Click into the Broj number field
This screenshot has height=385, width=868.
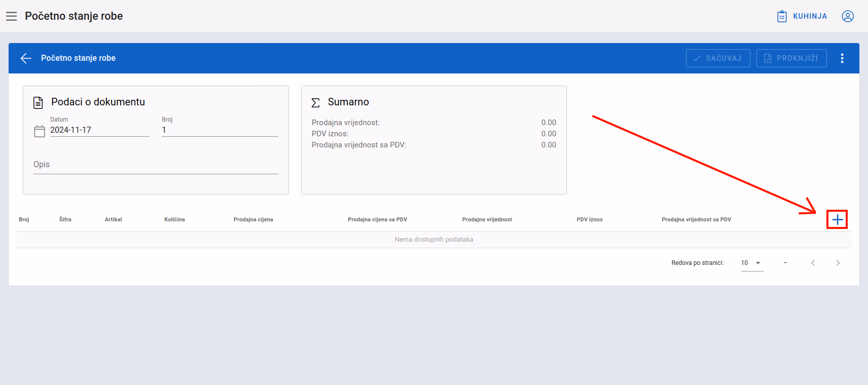coord(220,130)
